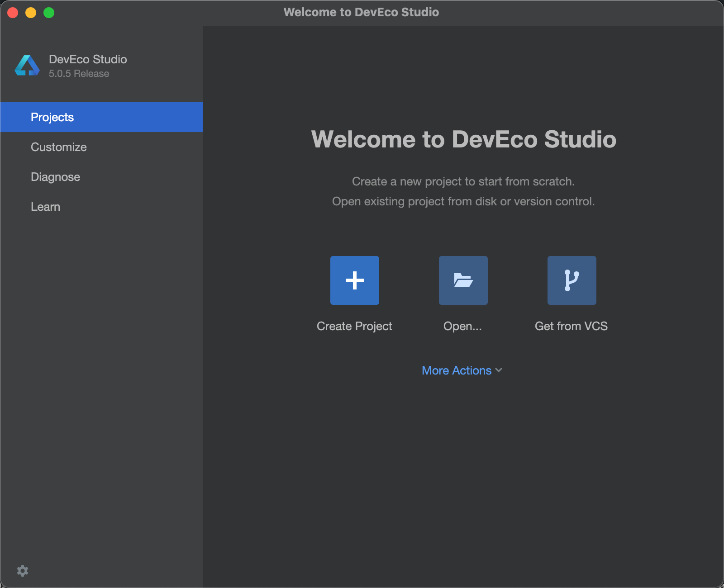
Task: Click the folder Open icon
Action: coord(463,280)
